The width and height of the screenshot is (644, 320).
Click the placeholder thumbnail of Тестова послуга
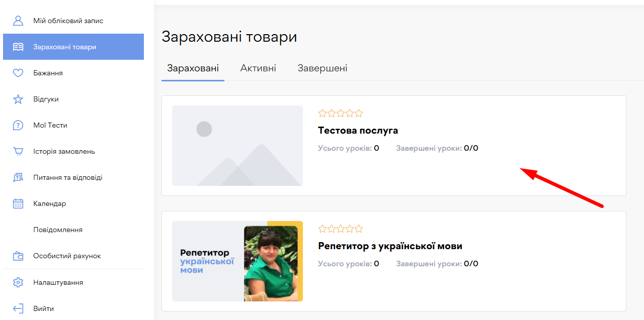(x=237, y=146)
